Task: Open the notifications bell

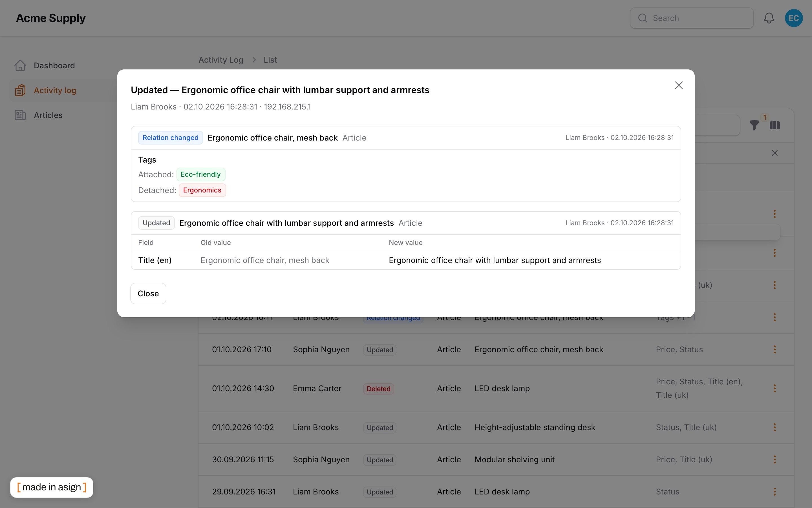Action: pyautogui.click(x=769, y=18)
